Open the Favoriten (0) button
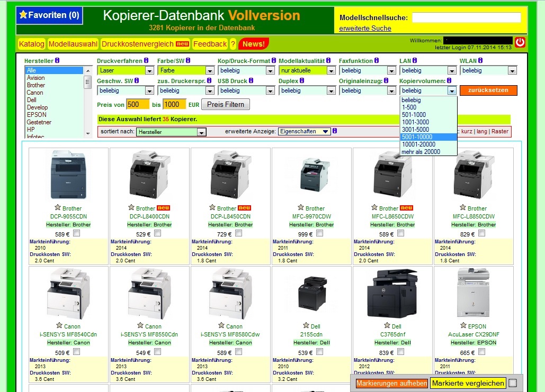The height and width of the screenshot is (392, 545). pyautogui.click(x=49, y=15)
